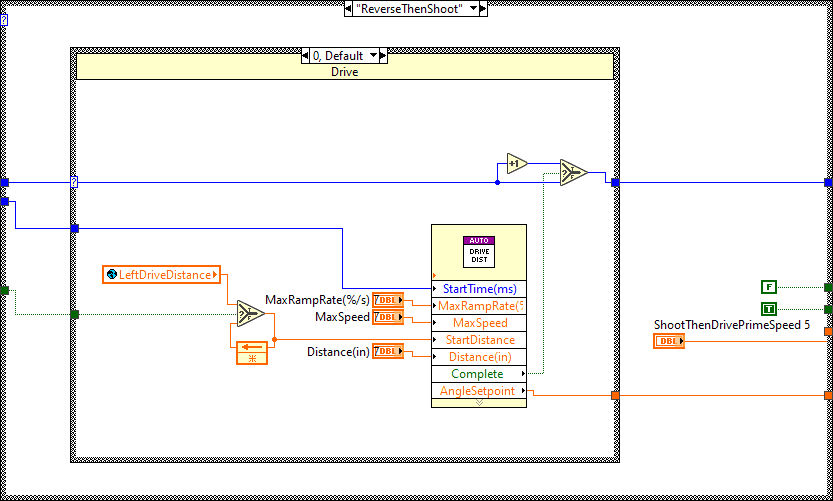The height and width of the screenshot is (501, 833).
Task: Toggle the False boolean constant
Action: click(x=768, y=287)
